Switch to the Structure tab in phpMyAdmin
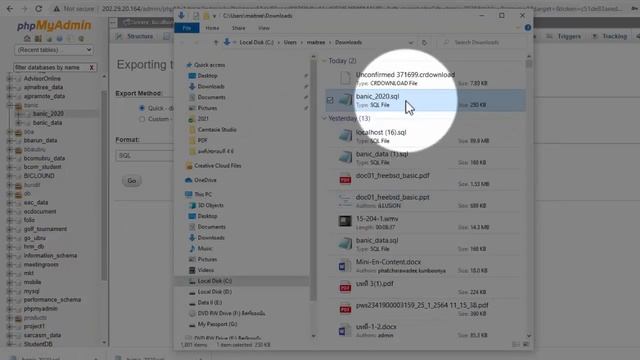Screen dimensions: 640x360 pos(135,36)
